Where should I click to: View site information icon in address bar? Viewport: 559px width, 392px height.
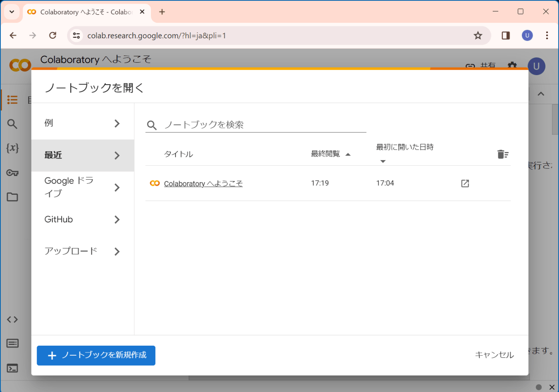(76, 36)
